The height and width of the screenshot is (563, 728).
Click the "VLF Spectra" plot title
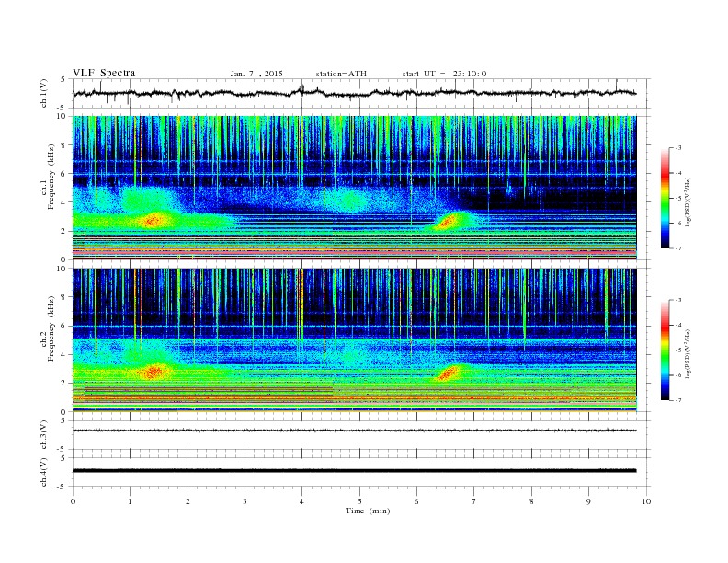coord(104,73)
